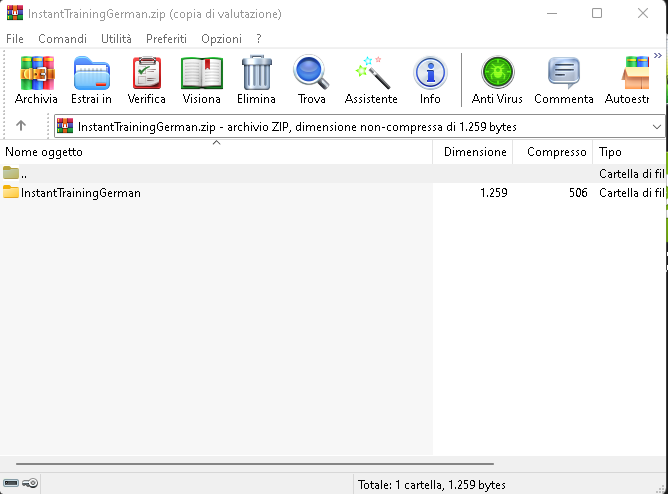Open the Utilità menu
This screenshot has height=494, width=668.
(116, 39)
